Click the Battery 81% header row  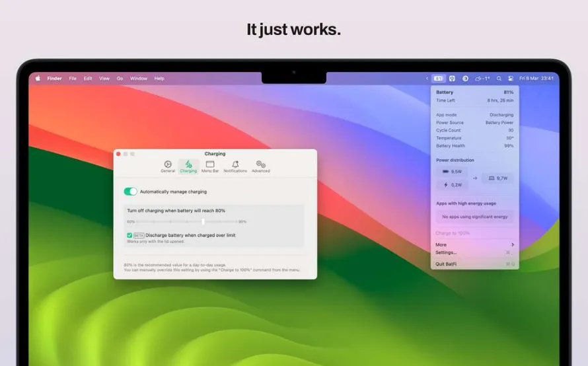click(x=474, y=92)
